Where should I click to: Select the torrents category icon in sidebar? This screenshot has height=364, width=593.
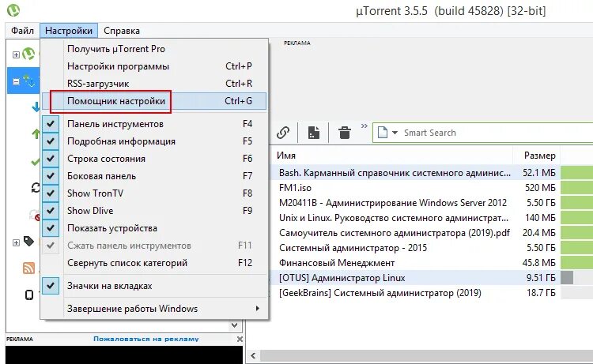pyautogui.click(x=29, y=81)
